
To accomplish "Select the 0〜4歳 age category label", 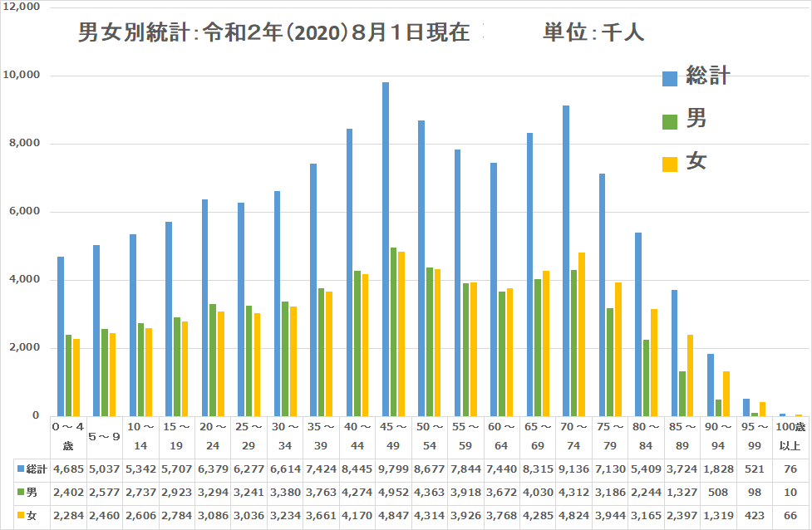I will click(x=68, y=436).
